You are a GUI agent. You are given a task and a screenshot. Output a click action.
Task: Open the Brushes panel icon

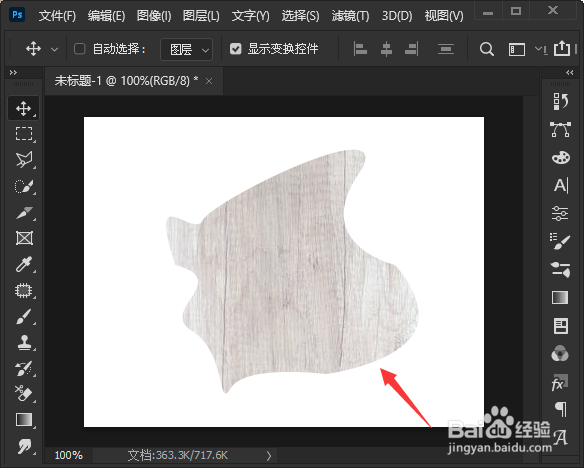560,241
